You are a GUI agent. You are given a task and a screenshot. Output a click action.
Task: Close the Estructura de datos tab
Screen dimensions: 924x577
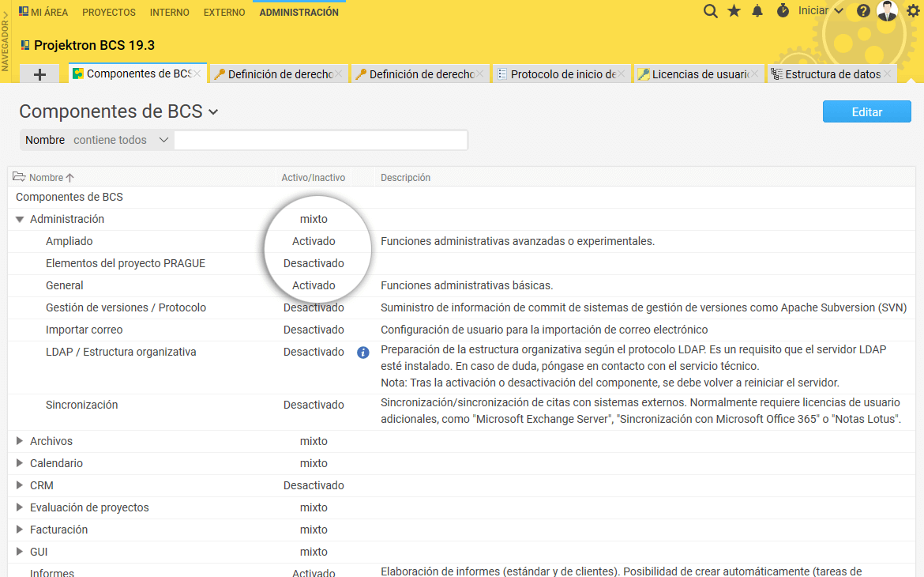point(887,74)
